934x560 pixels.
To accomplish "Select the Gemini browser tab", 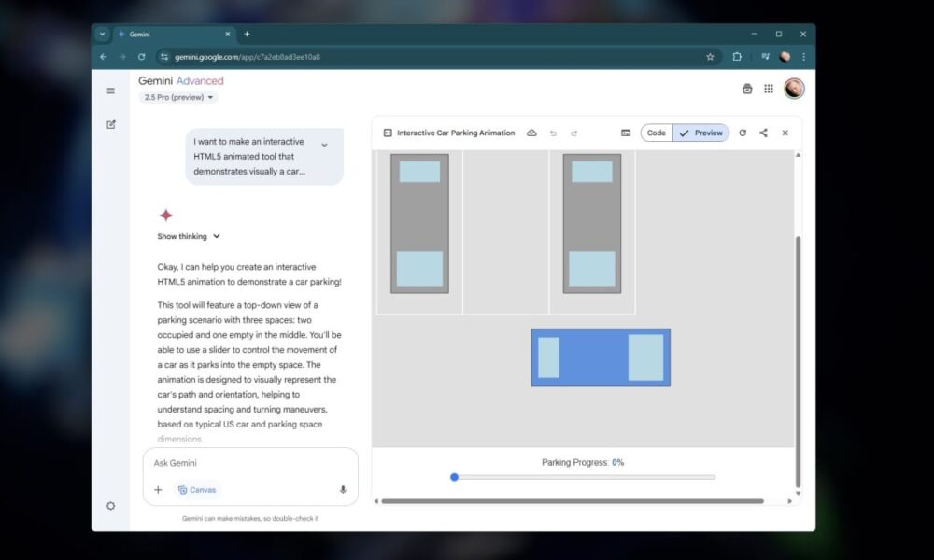I will coord(175,35).
